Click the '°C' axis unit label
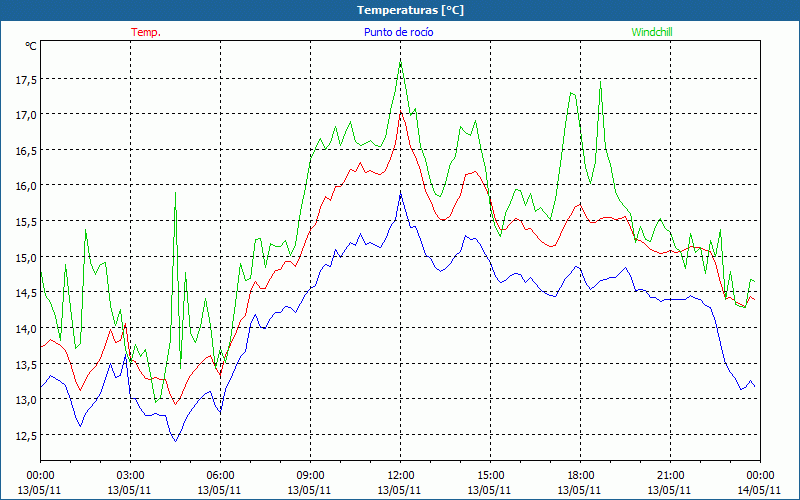Image resolution: width=800 pixels, height=500 pixels. [x=31, y=46]
